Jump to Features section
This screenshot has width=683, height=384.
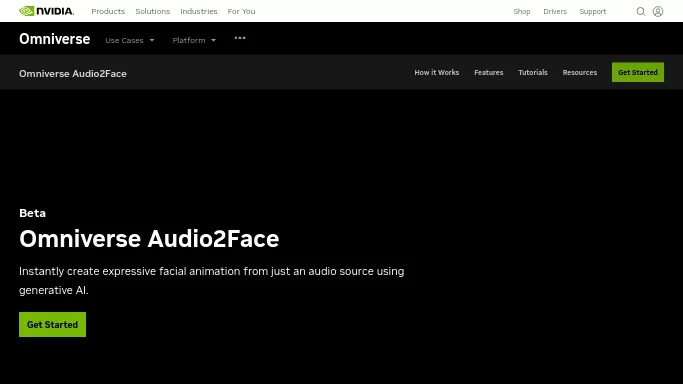(488, 72)
